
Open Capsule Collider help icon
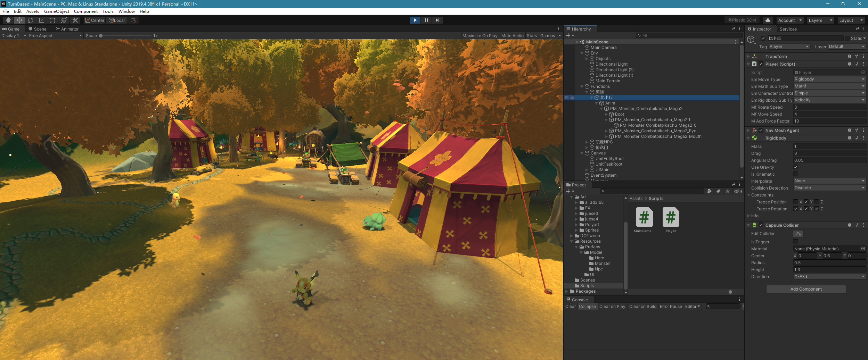[849, 225]
